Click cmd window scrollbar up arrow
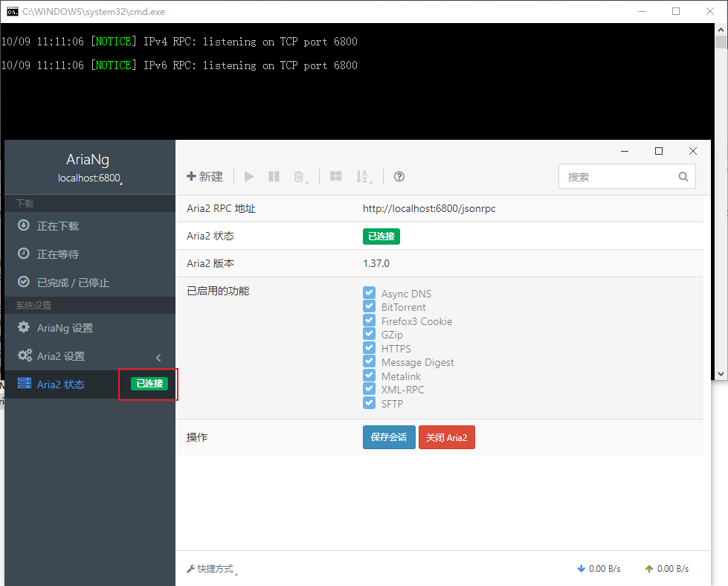728x586 pixels. (x=721, y=30)
